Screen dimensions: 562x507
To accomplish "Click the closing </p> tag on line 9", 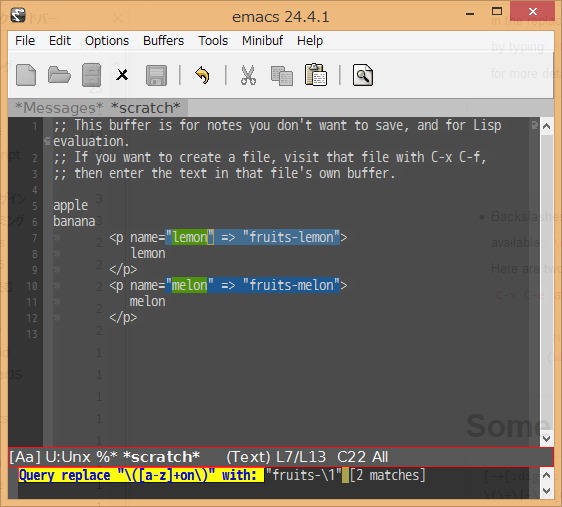I will click(123, 269).
